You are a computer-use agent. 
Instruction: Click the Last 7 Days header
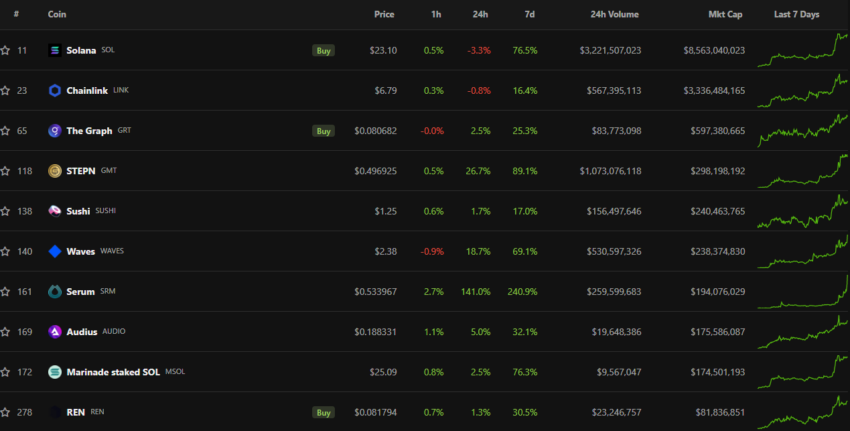point(796,14)
